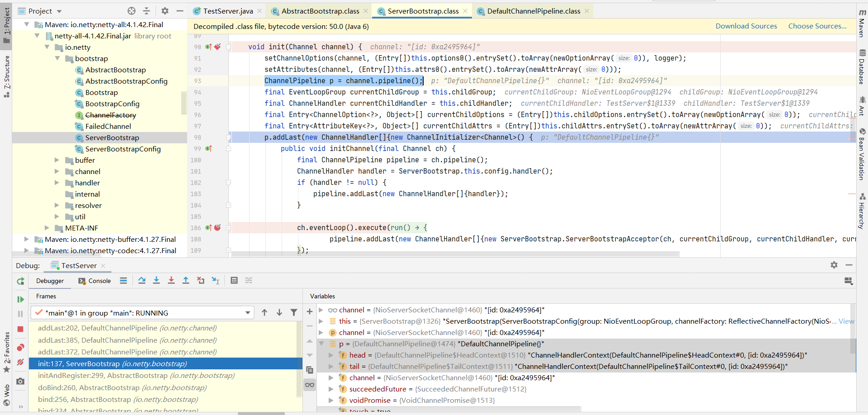Expand the head field variable
The height and width of the screenshot is (415, 868).
tap(331, 355)
